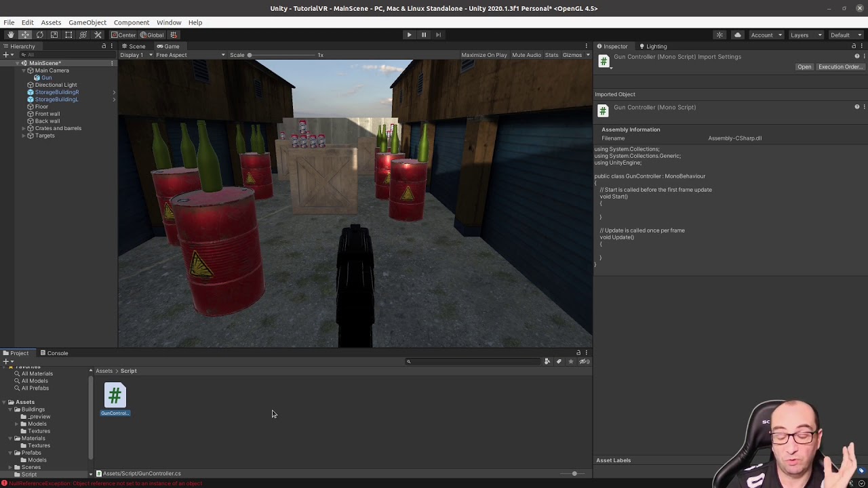Expand Crates and barrels node
This screenshot has width=868, height=488.
point(24,128)
